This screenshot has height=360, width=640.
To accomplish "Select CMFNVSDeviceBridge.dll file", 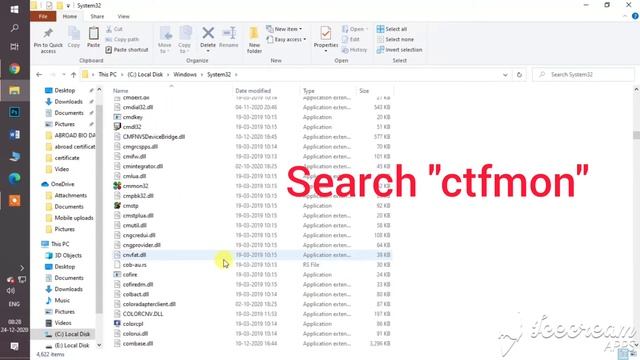I will 153,137.
